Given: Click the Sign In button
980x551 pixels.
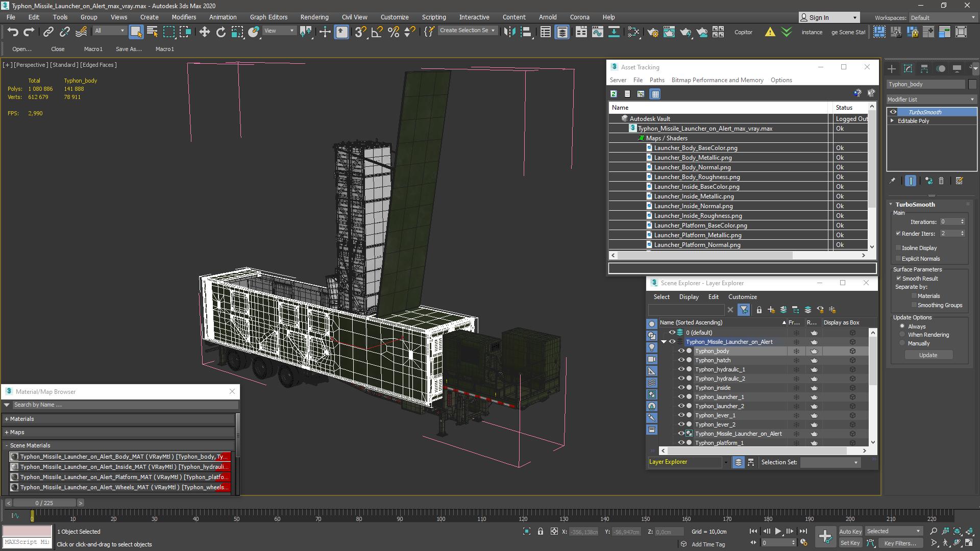Looking at the screenshot, I should tap(829, 18).
